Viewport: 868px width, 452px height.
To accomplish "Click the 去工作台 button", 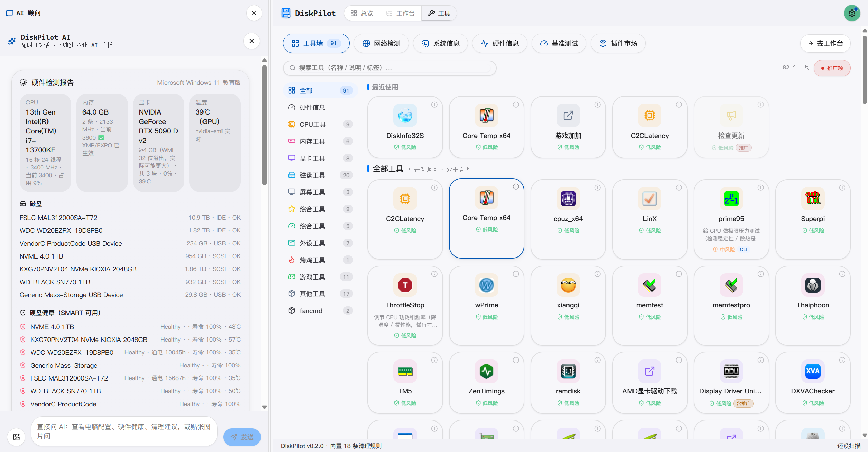I will click(x=825, y=43).
